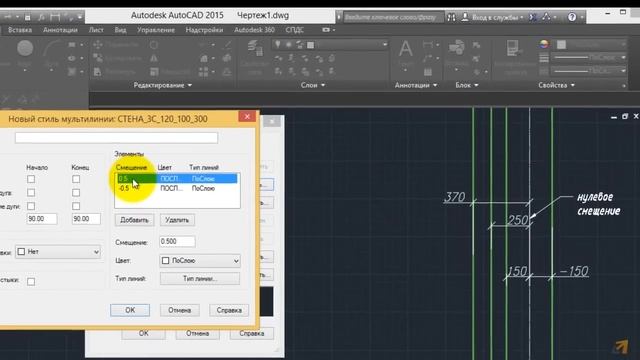Switch to the Autodesk 360 tab
The width and height of the screenshot is (640, 360).
[254, 30]
